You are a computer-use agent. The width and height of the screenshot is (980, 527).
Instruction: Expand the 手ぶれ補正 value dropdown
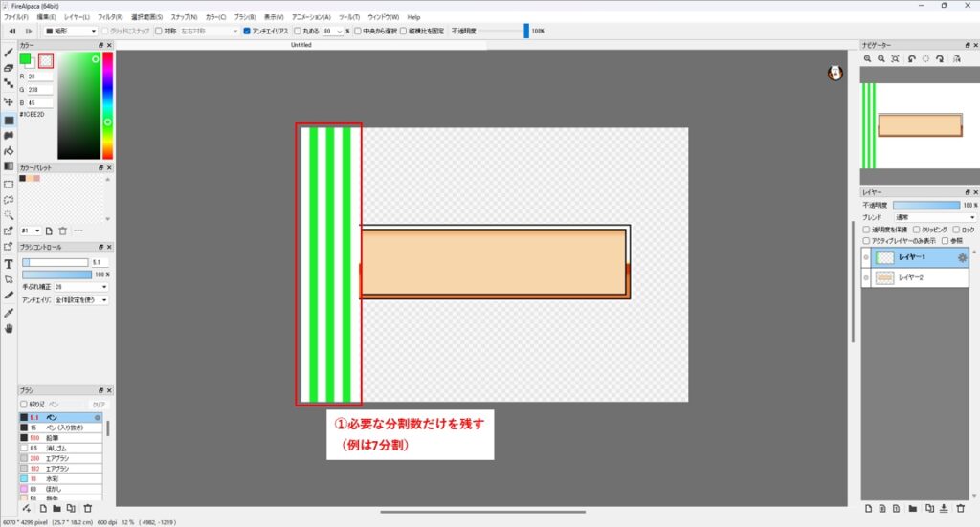pos(80,286)
